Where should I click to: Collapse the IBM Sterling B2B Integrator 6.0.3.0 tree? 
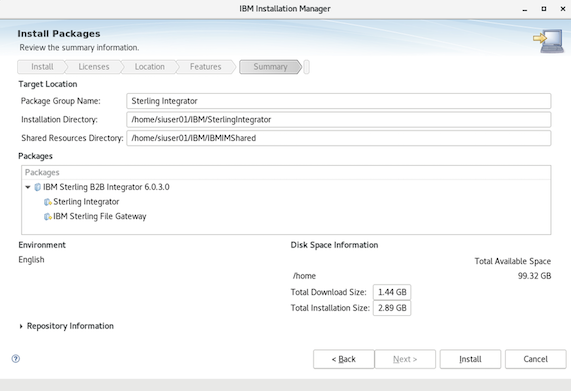[x=28, y=187]
